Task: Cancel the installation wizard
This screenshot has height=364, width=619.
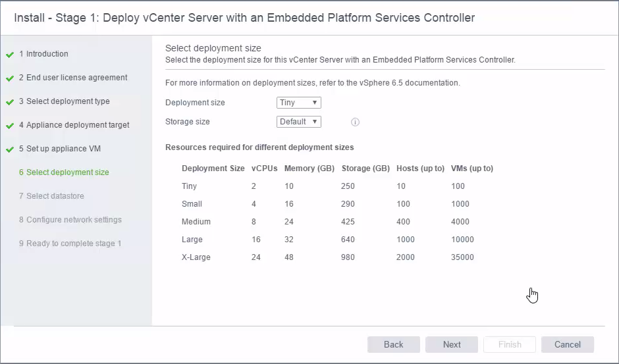Action: 567,344
